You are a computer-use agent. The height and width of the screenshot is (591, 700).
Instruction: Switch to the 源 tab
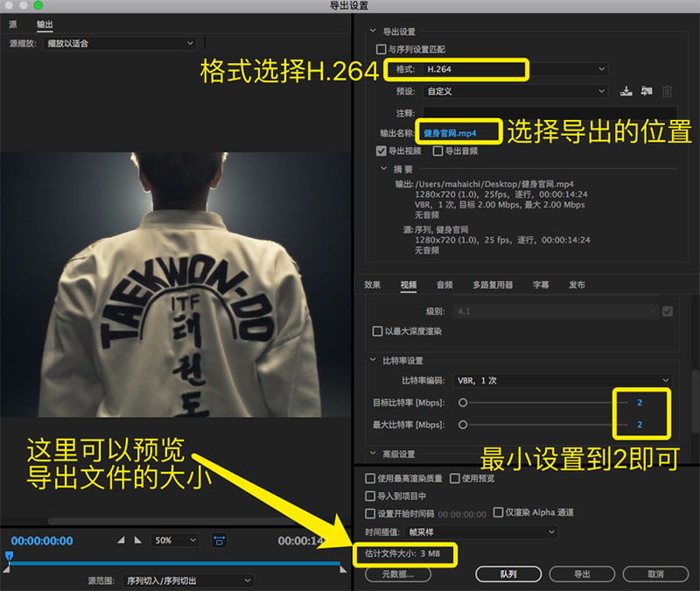(13, 25)
